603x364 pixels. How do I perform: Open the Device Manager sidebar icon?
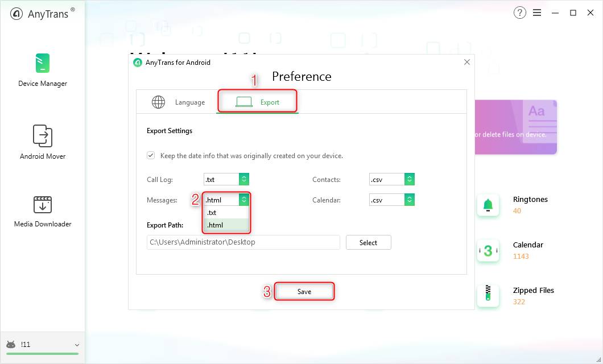coord(43,64)
